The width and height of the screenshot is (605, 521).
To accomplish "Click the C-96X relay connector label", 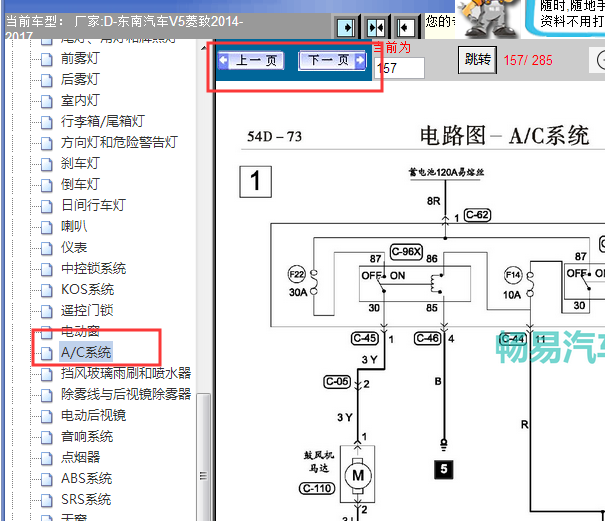I will point(406,252).
